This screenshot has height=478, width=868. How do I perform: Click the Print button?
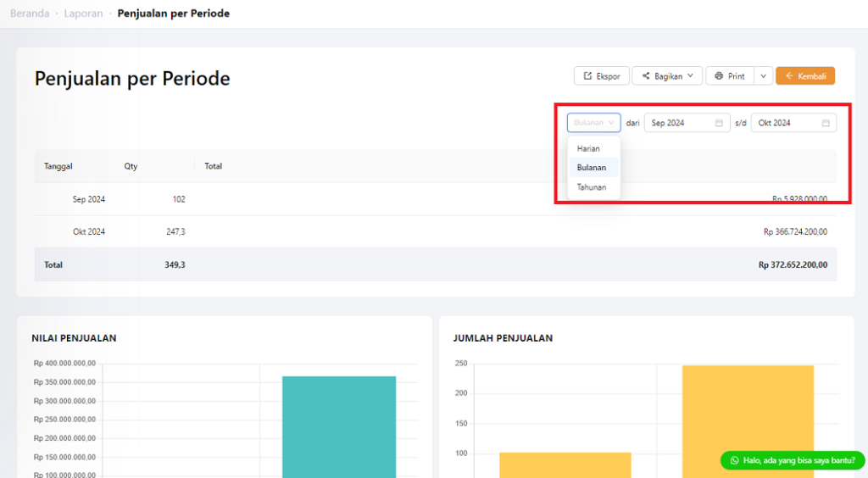tap(730, 75)
